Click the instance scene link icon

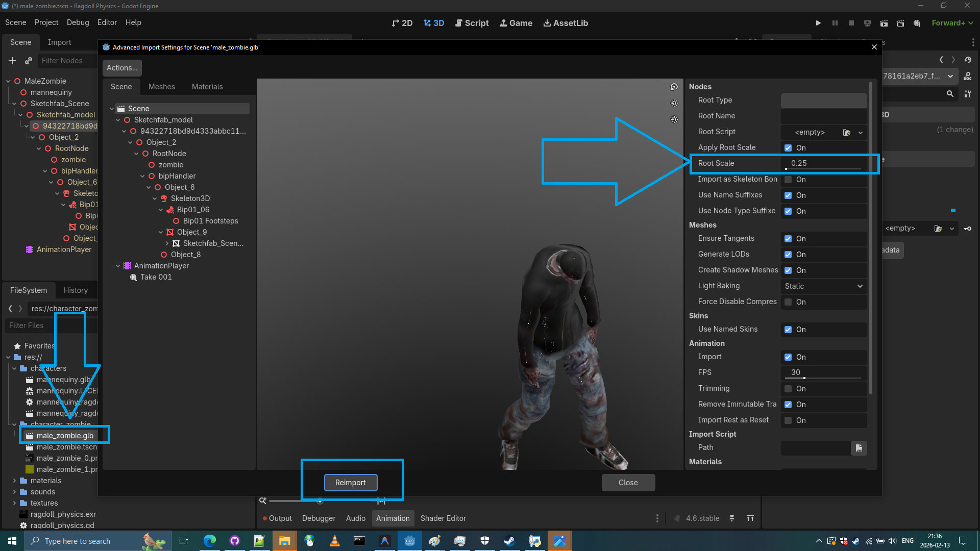click(x=29, y=61)
